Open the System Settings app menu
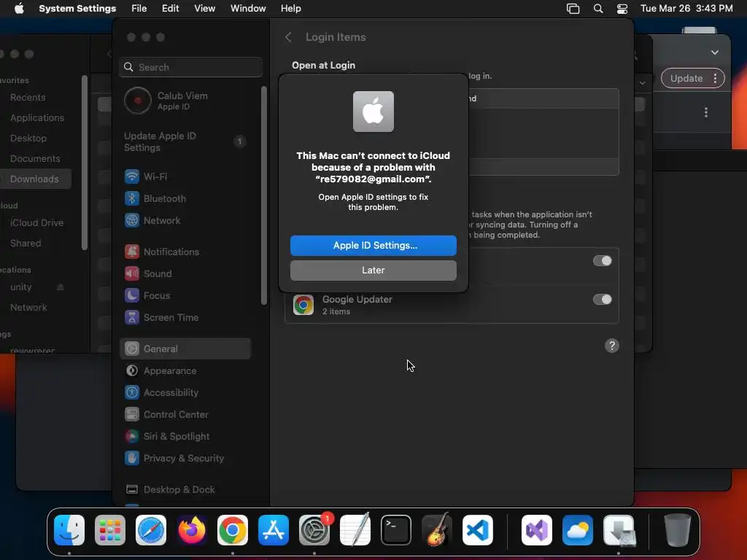747x560 pixels. tap(77, 9)
